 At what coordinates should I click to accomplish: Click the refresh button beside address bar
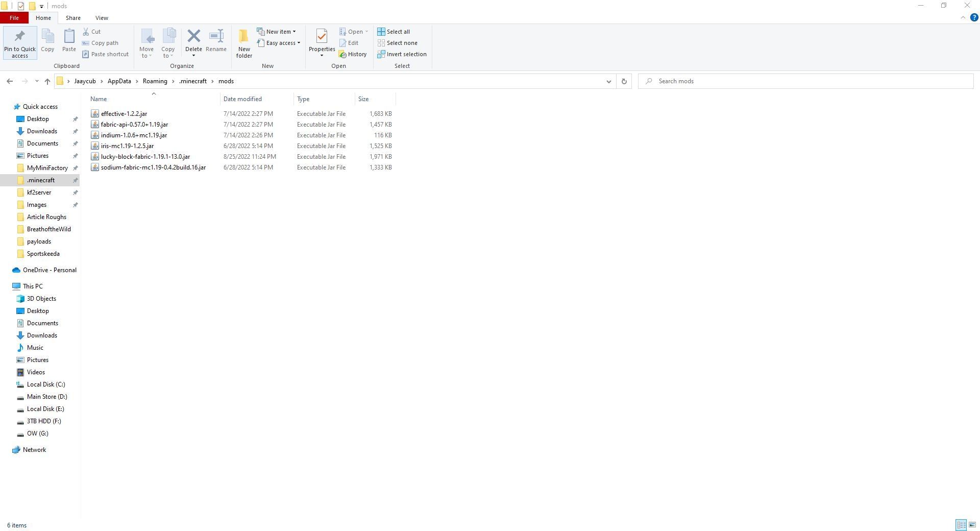coord(624,81)
